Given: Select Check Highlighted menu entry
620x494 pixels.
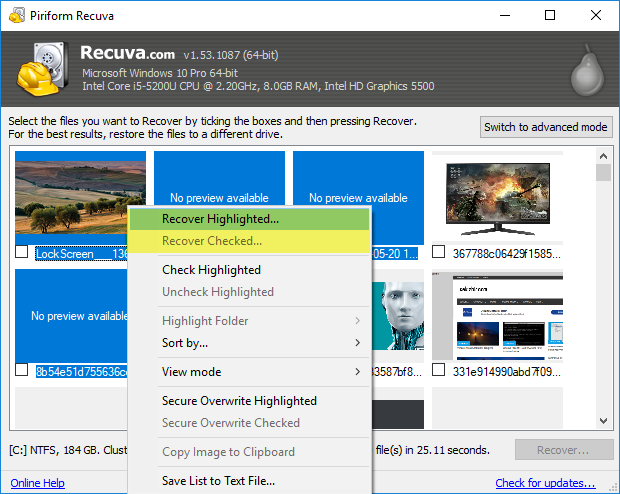Looking at the screenshot, I should point(250,270).
